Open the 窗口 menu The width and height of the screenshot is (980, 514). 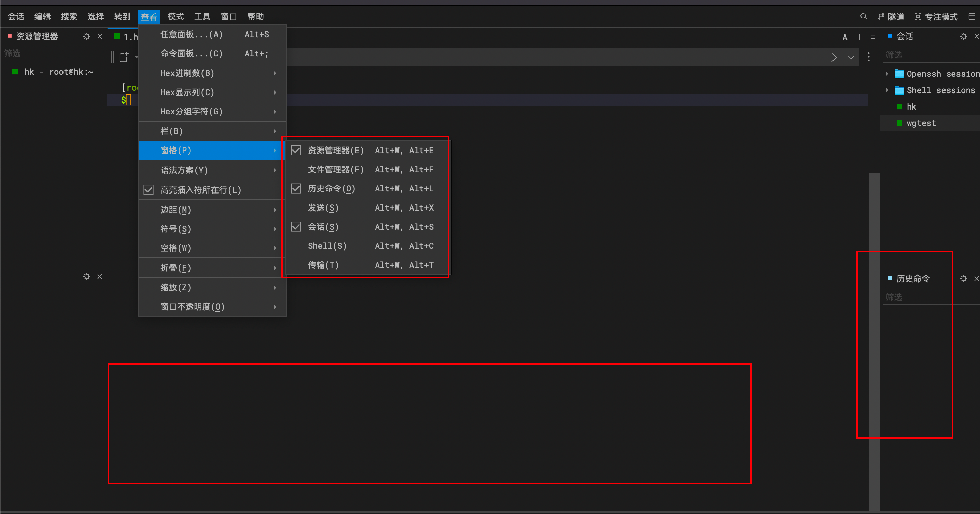tap(229, 17)
